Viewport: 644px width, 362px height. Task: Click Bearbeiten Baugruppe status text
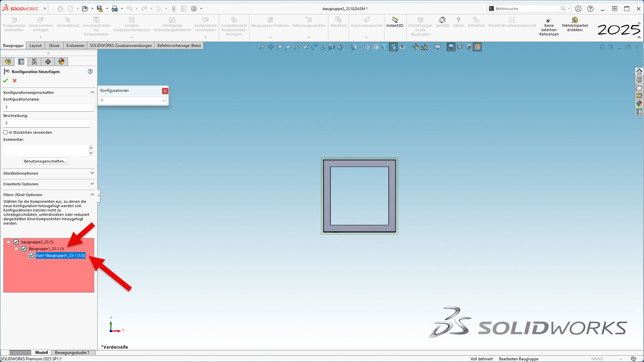[x=519, y=359]
